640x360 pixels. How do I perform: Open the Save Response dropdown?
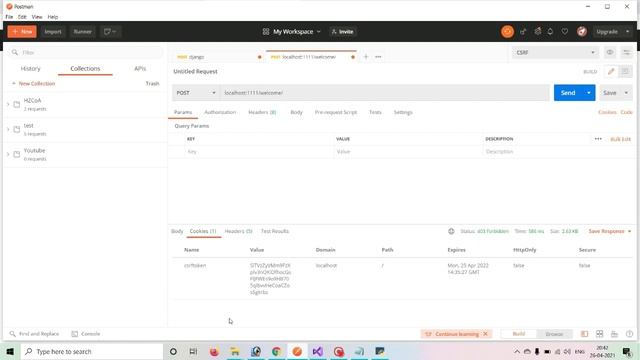pyautogui.click(x=609, y=231)
